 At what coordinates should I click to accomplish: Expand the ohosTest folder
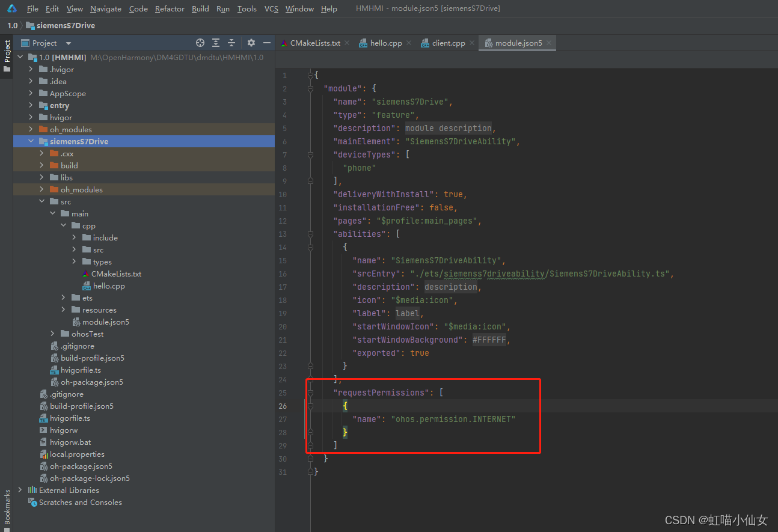pyautogui.click(x=53, y=334)
